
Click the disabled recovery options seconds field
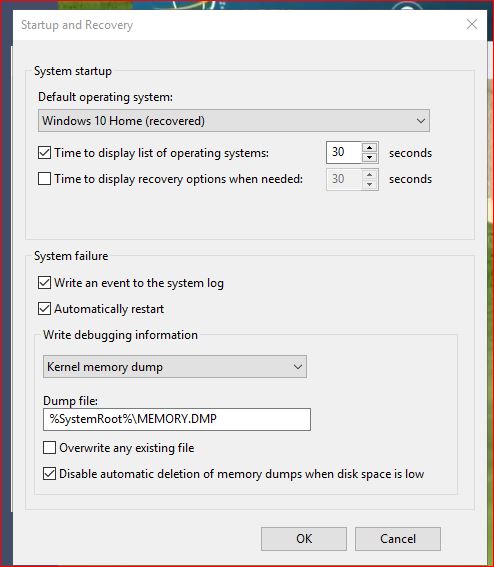click(344, 179)
